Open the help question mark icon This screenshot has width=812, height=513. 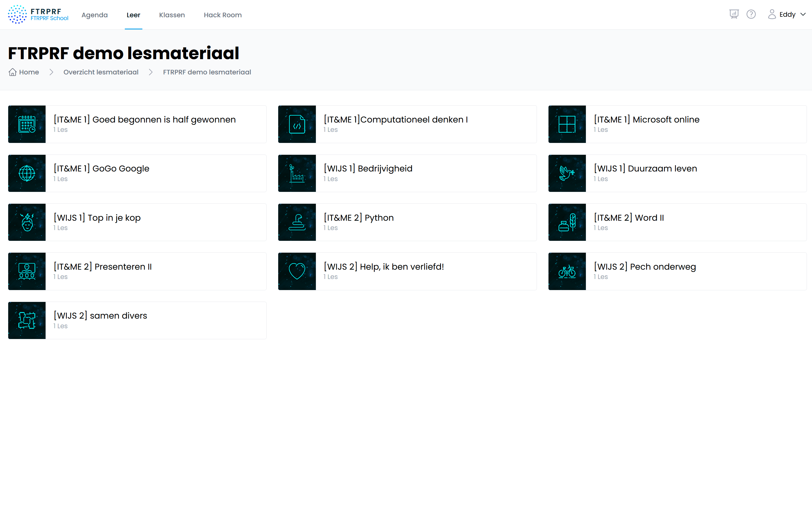[751, 14]
